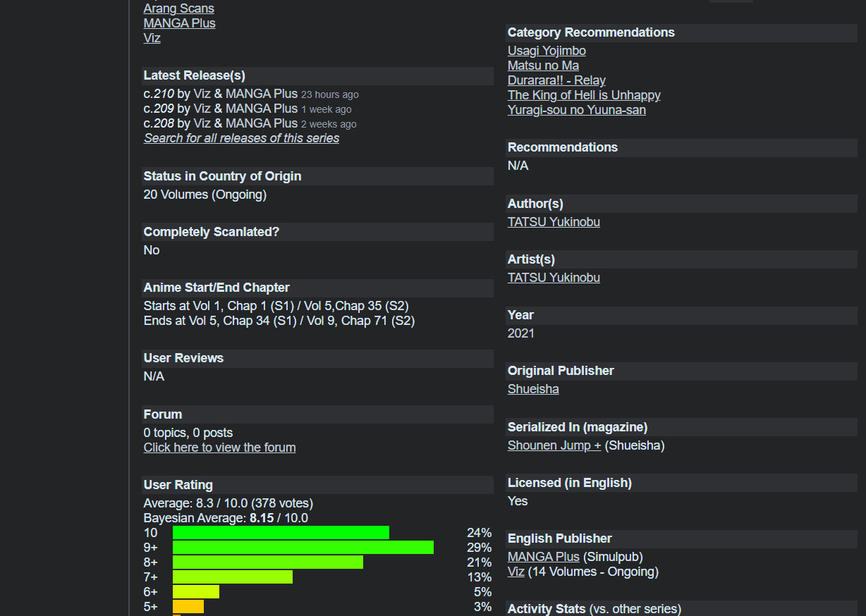Open Yuragi-sou no Yuuna-san recommendation
866x616 pixels.
[x=576, y=110]
